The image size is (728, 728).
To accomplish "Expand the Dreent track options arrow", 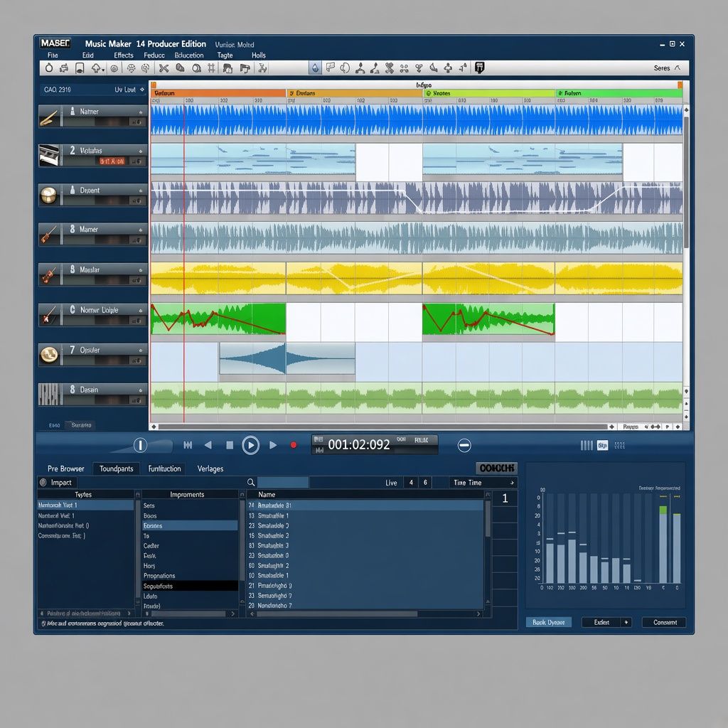I will coord(141,191).
